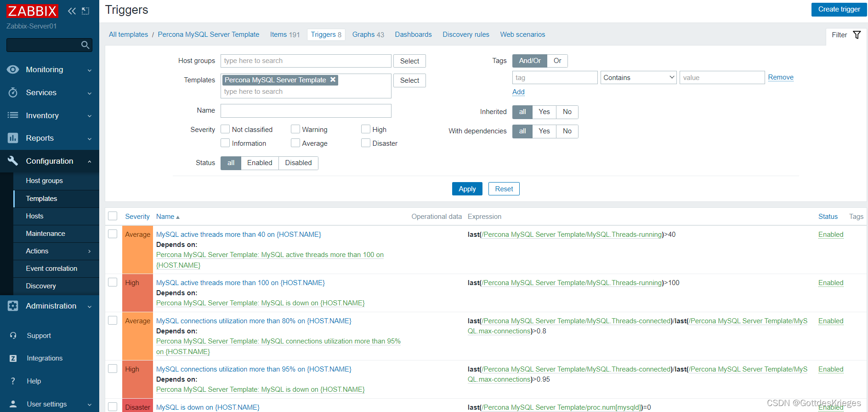
Task: Expand the User settings chevron
Action: (90, 405)
